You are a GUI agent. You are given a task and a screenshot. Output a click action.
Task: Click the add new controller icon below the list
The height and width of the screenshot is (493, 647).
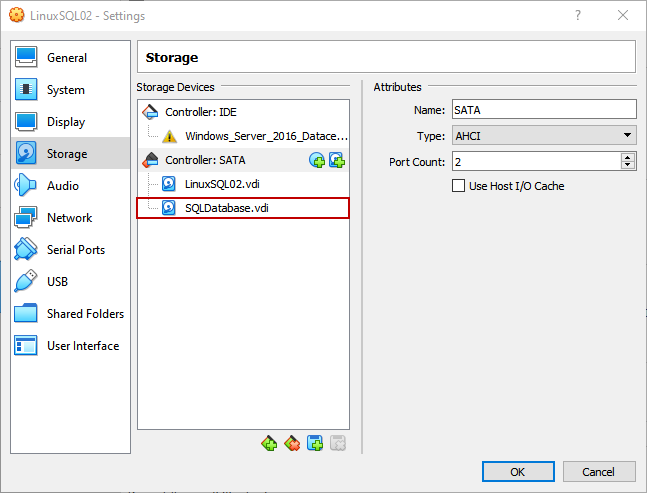pyautogui.click(x=269, y=443)
